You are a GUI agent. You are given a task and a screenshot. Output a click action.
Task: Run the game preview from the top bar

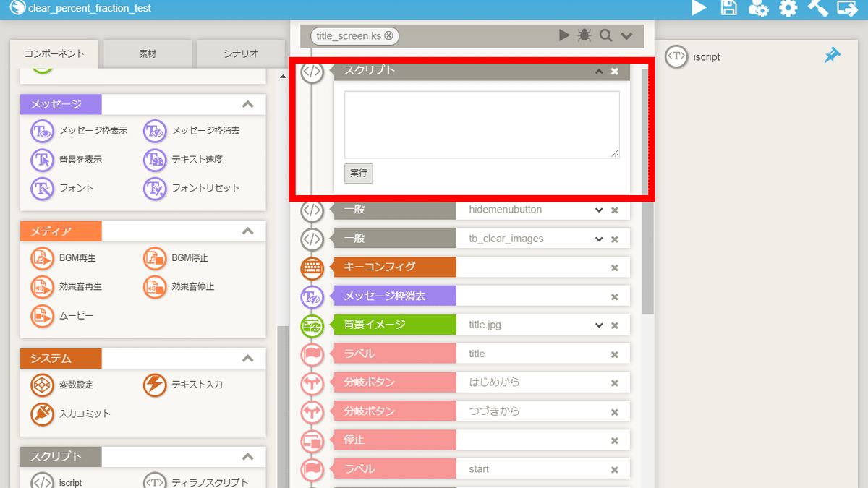[x=699, y=8]
